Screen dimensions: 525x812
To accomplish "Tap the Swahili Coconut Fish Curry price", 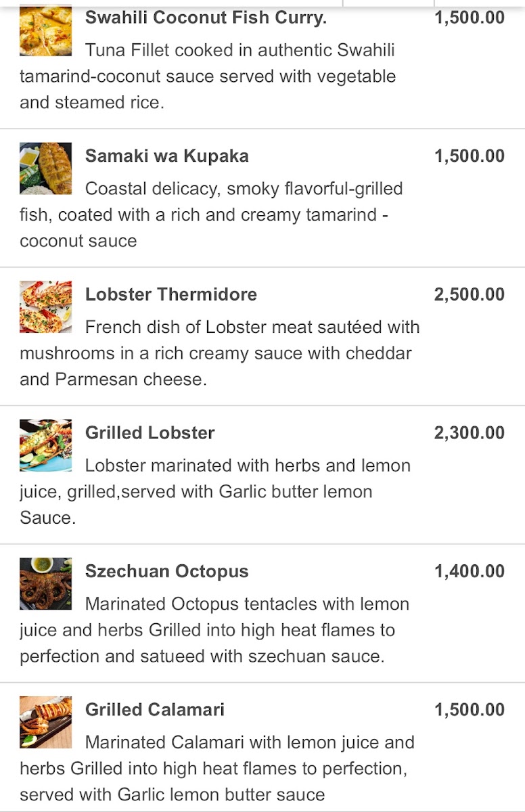I will coord(469,18).
